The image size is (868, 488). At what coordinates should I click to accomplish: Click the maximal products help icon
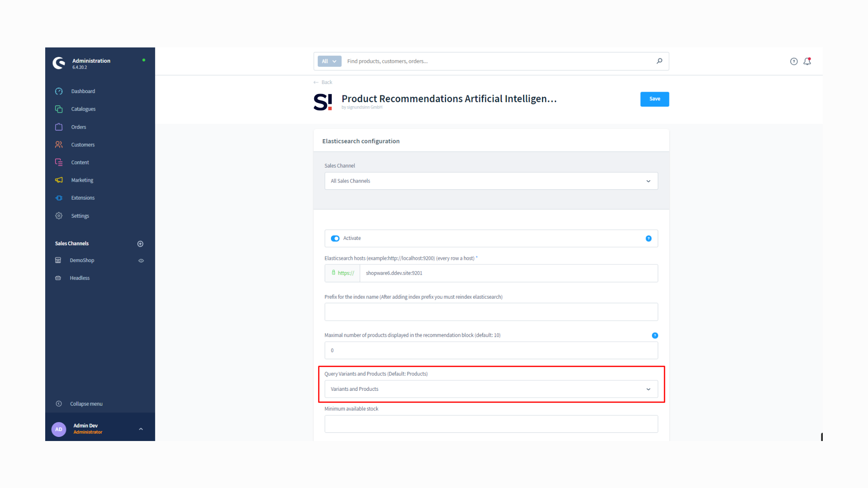(655, 335)
